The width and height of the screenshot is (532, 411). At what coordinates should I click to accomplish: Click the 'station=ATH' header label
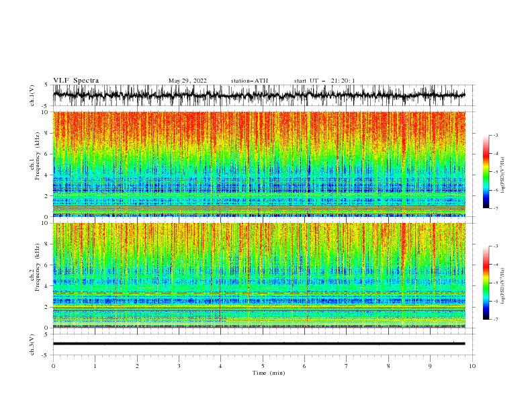tap(249, 81)
